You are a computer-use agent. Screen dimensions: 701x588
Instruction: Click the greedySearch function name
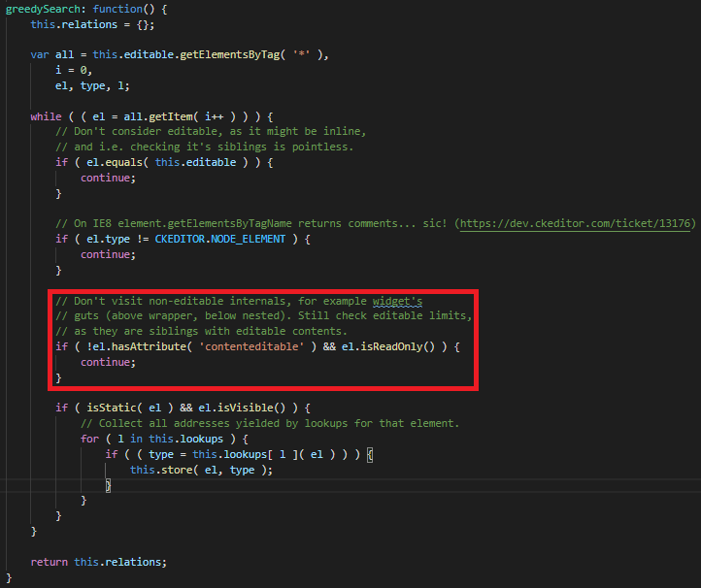click(x=43, y=9)
